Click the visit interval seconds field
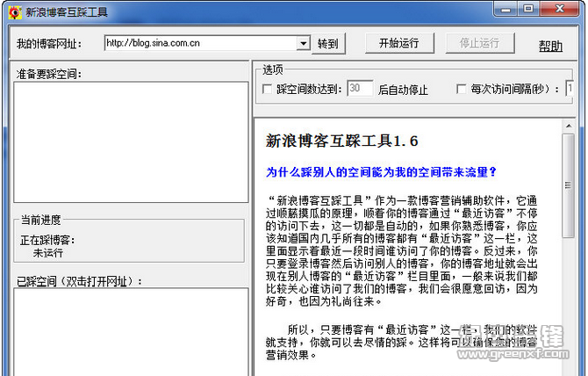 click(570, 89)
